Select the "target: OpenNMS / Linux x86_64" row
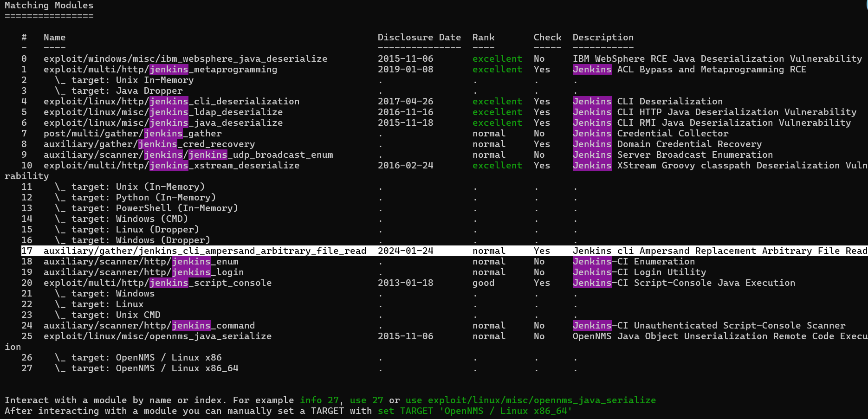868x419 pixels. 147,368
